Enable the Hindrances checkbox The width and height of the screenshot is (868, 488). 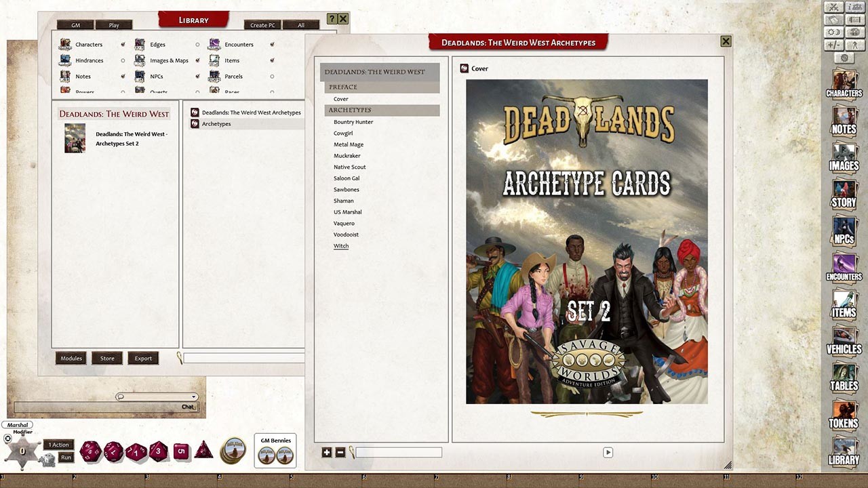click(123, 60)
